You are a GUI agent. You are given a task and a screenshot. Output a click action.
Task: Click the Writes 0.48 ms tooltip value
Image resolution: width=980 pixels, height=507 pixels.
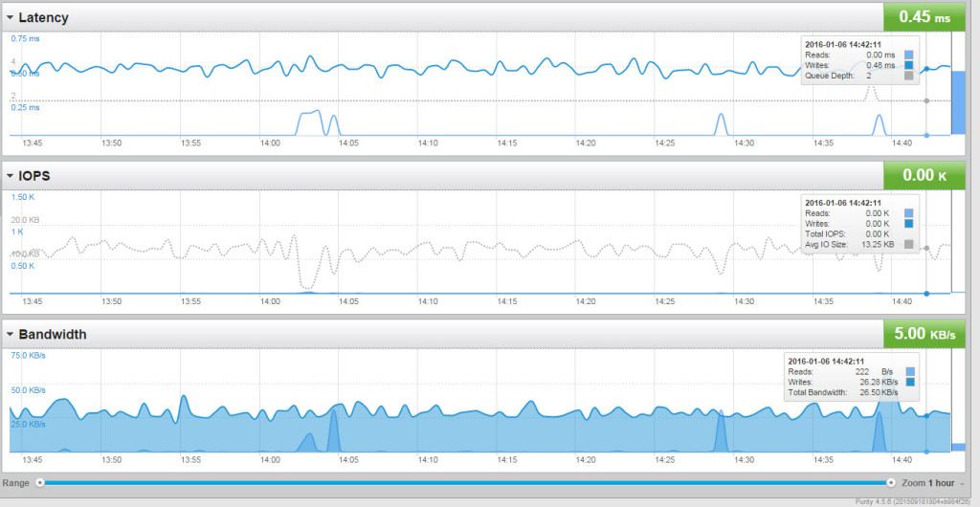point(880,65)
